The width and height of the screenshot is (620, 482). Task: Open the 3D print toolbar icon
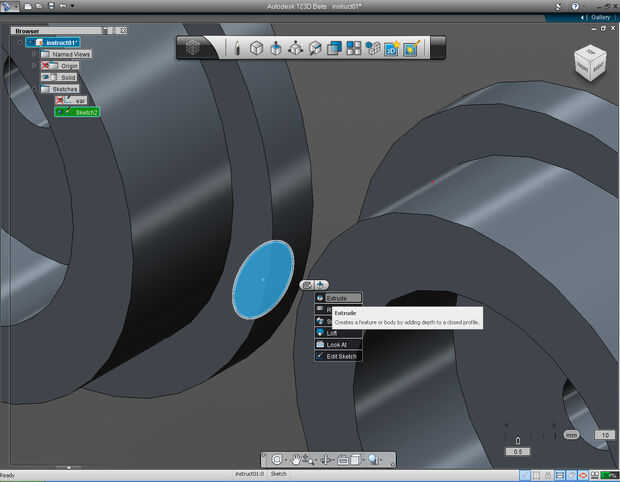391,48
